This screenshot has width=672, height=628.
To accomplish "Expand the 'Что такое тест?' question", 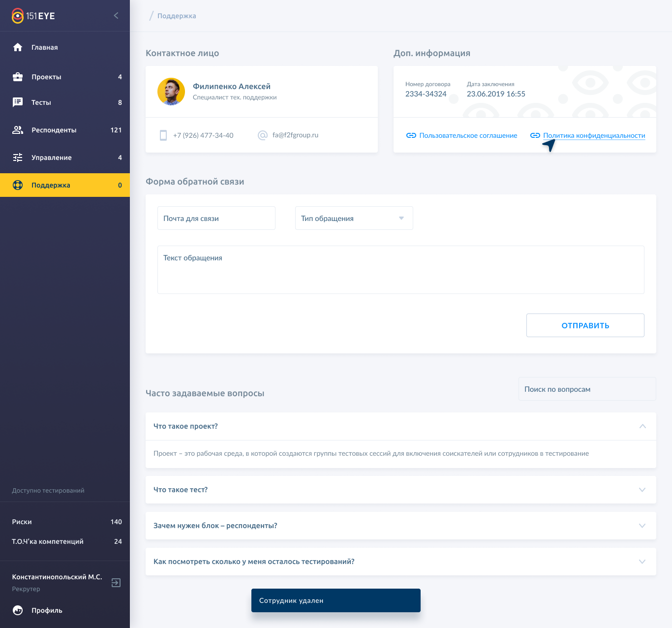I will tap(642, 490).
